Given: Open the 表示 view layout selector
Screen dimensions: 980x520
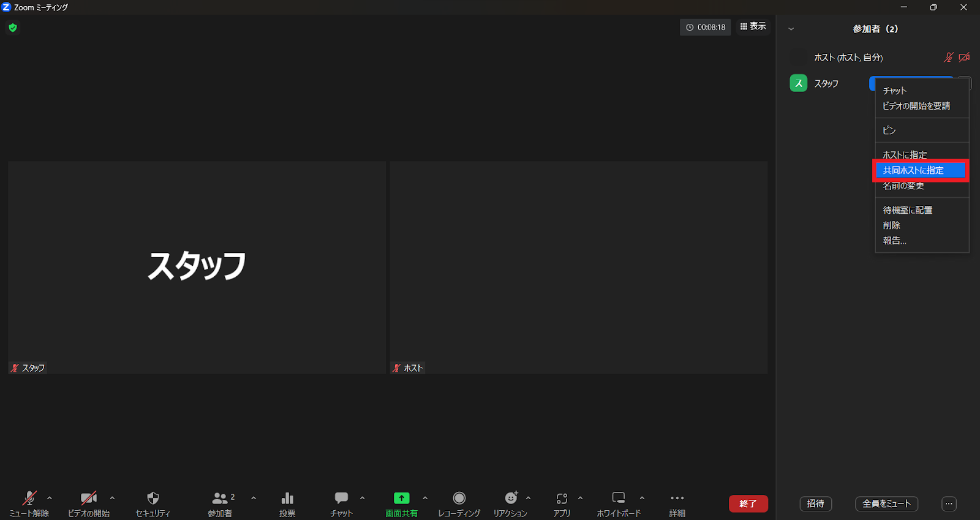Looking at the screenshot, I should pos(753,26).
